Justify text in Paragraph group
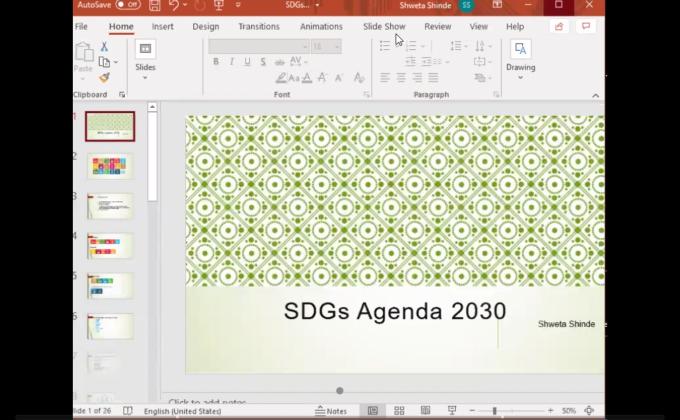 pos(433,78)
